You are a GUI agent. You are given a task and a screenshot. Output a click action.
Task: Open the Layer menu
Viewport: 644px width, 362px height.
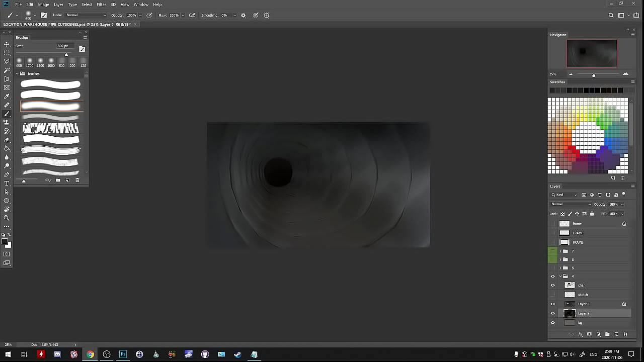pyautogui.click(x=58, y=5)
